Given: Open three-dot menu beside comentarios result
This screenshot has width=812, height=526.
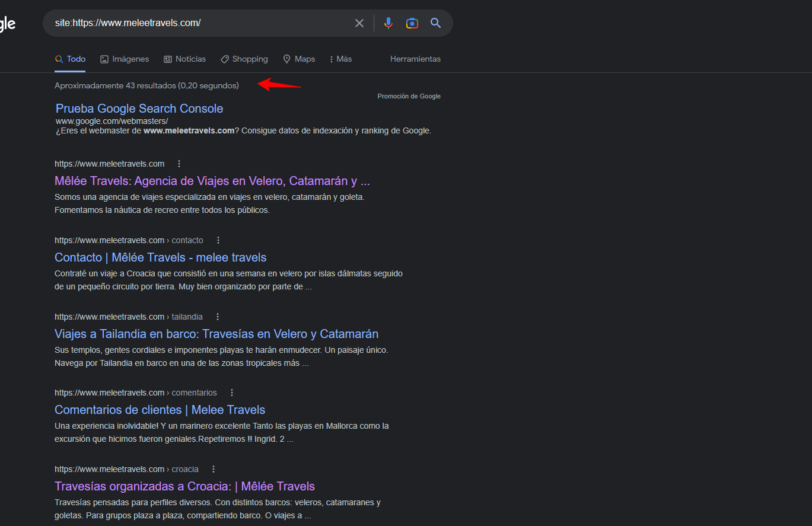Looking at the screenshot, I should pos(232,393).
